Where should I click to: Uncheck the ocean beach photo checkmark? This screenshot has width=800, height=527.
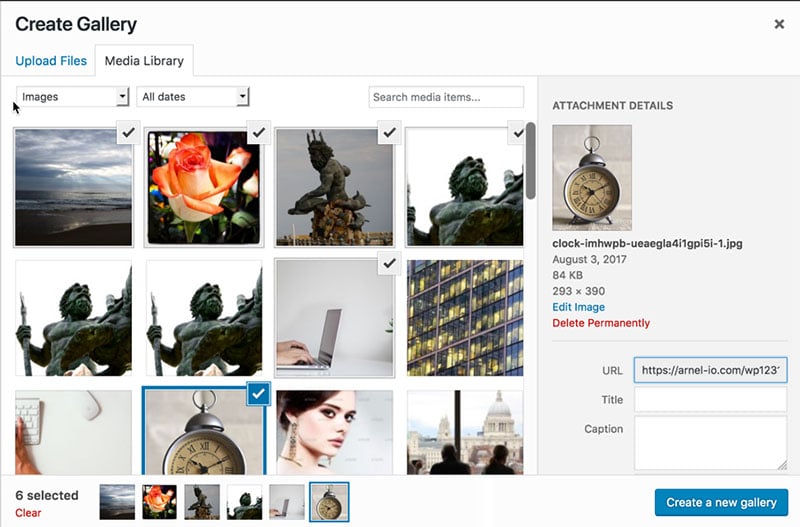128,133
